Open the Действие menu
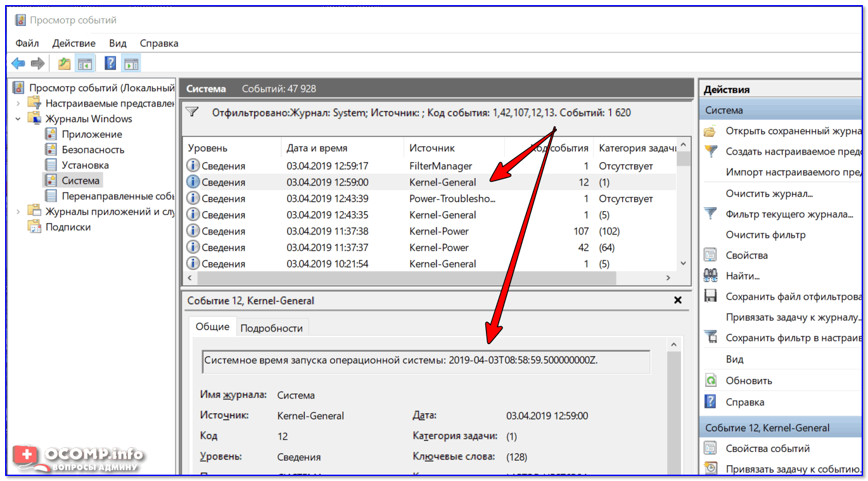 (x=74, y=43)
